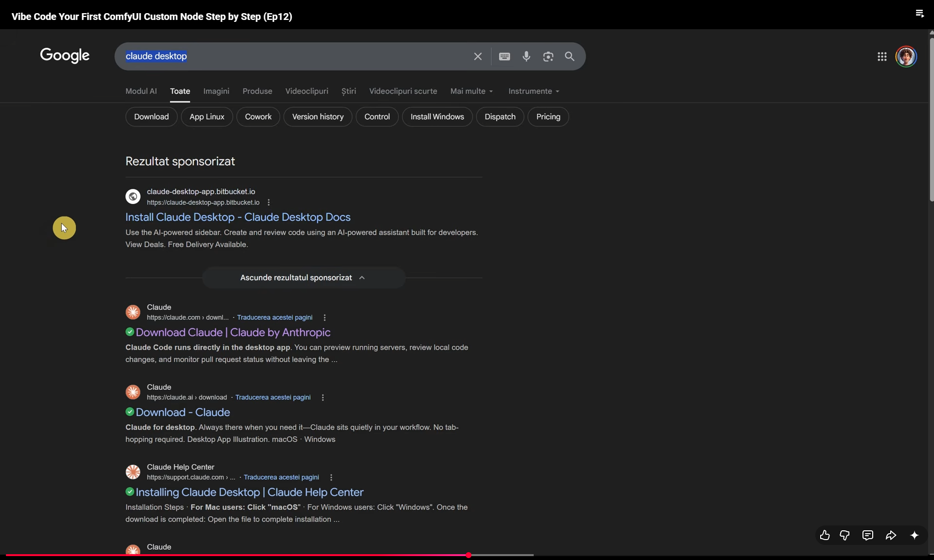934x560 pixels.
Task: Open the on-screen keyboard icon
Action: (x=504, y=56)
